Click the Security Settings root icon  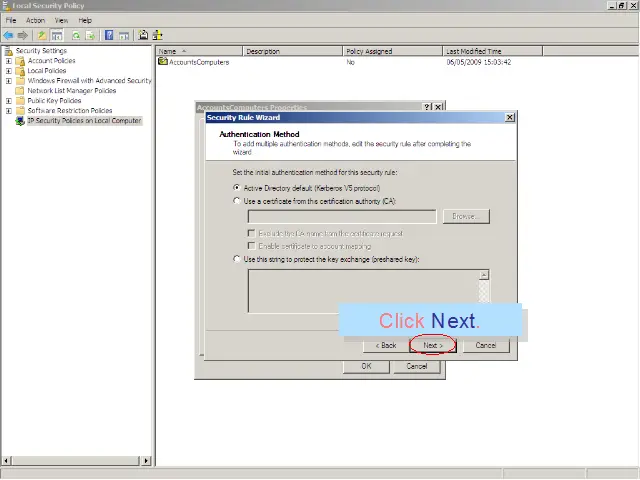9,51
